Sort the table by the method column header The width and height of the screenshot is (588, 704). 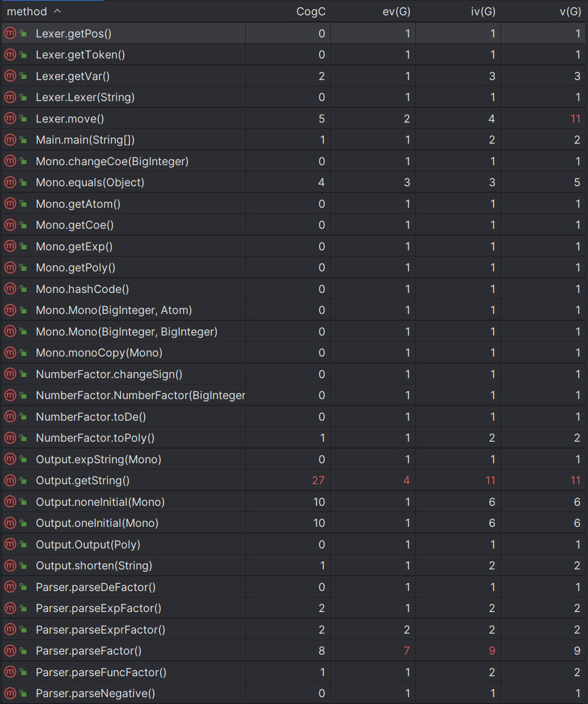27,11
